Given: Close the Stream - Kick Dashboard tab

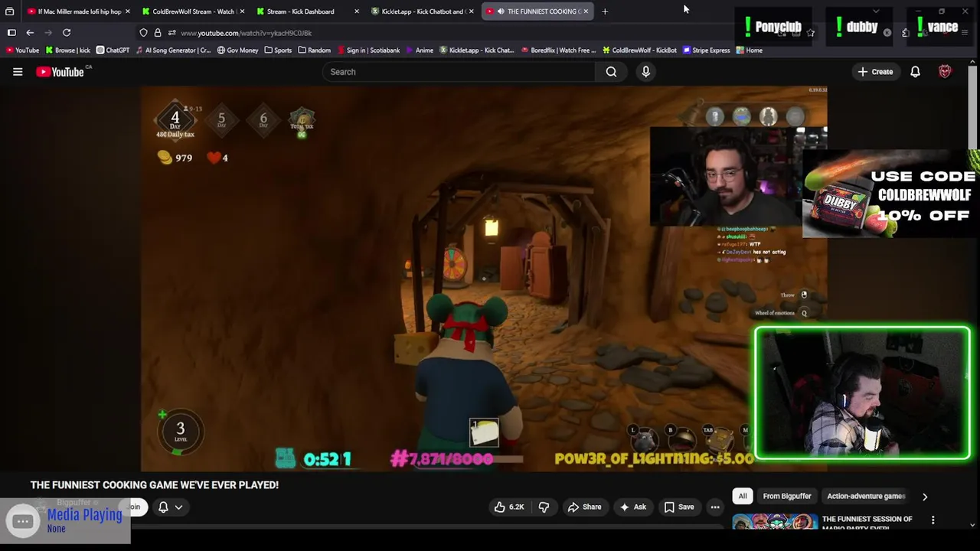Looking at the screenshot, I should 356,11.
